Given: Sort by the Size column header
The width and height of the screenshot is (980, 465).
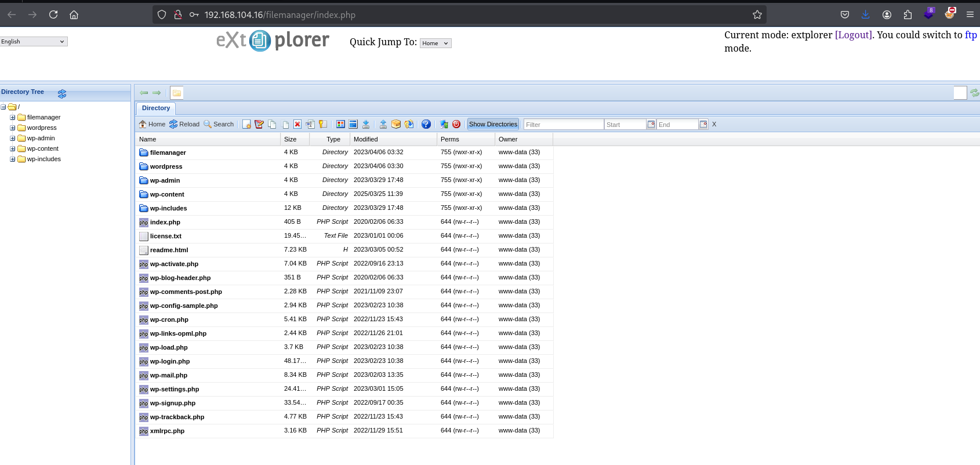Looking at the screenshot, I should click(295, 139).
